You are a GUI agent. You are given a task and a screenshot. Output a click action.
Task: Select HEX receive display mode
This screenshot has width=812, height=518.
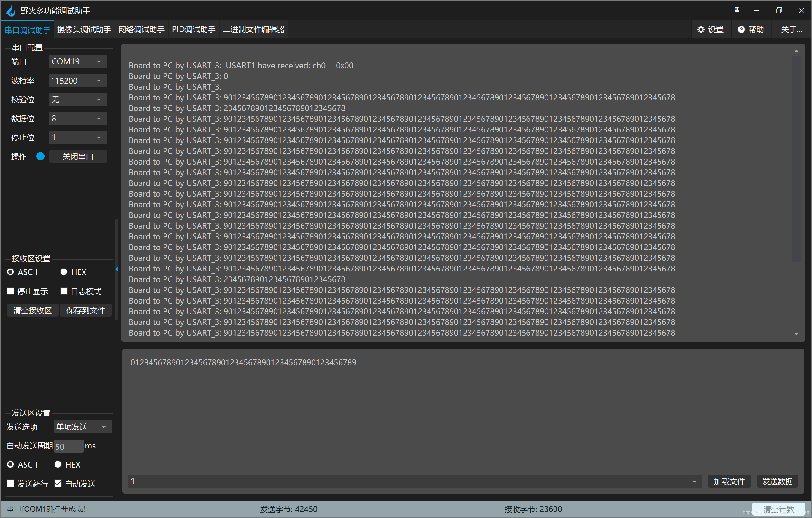tap(64, 272)
